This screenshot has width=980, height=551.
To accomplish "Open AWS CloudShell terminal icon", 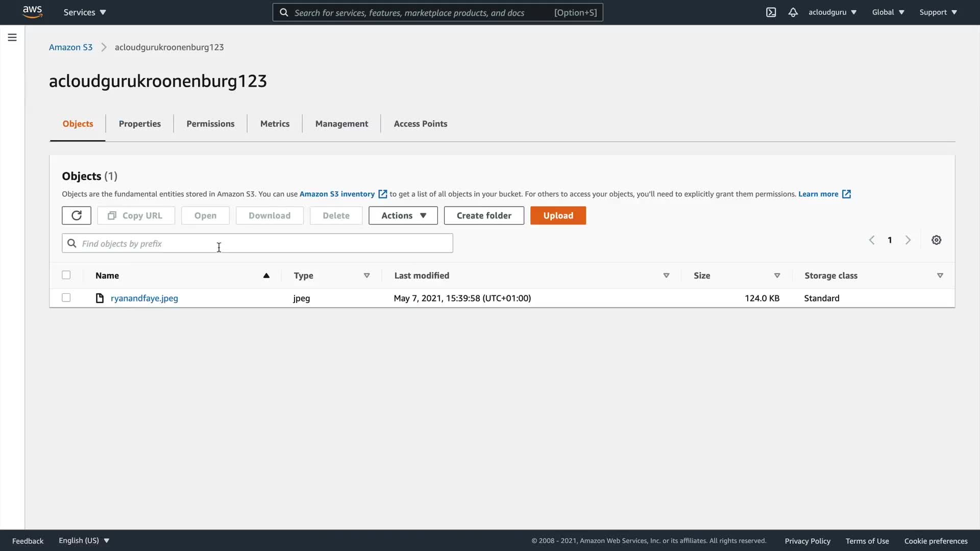I will 771,12.
